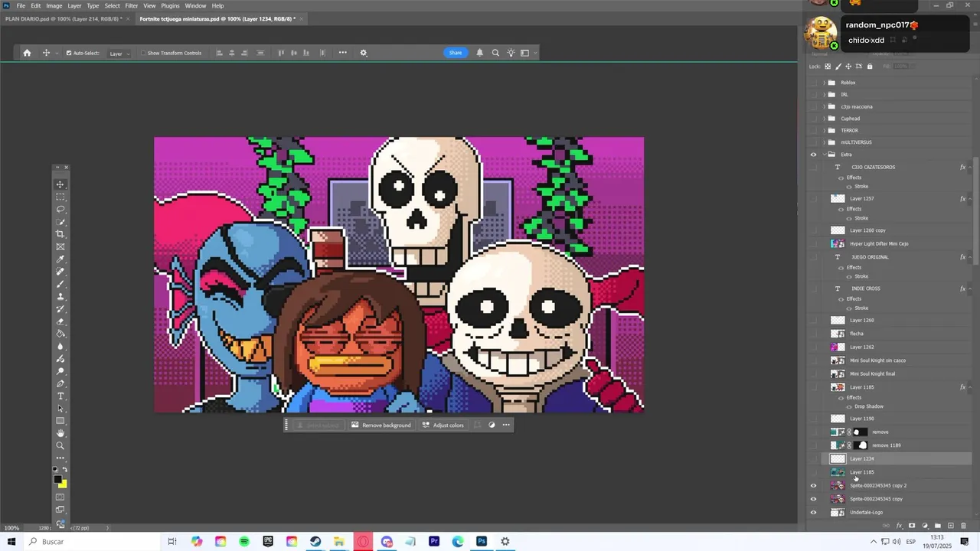Hide the Extra group layer

[x=814, y=155]
